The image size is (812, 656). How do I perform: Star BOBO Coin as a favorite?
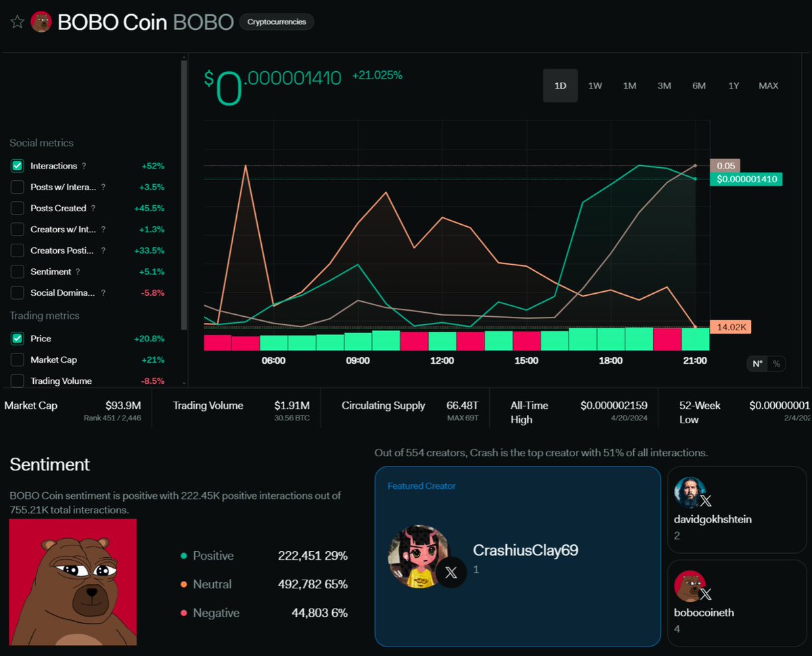click(17, 22)
